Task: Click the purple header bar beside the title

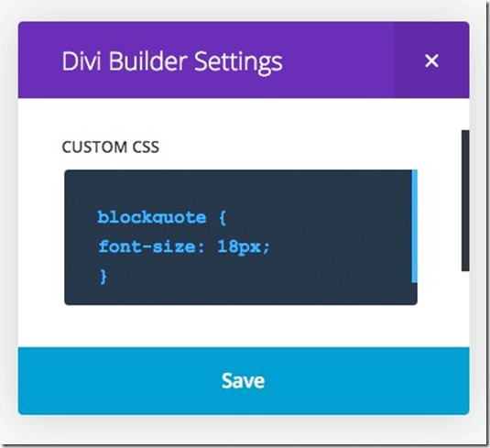Action: (x=337, y=60)
